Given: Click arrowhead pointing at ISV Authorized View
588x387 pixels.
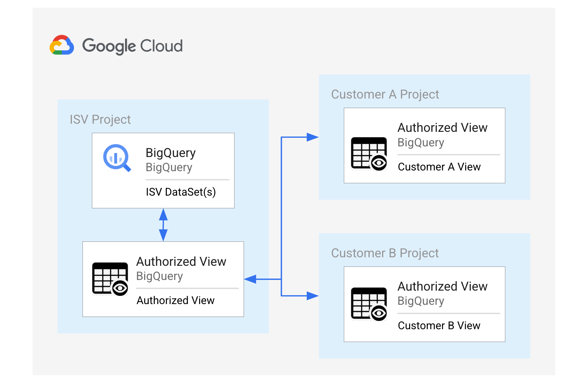Looking at the screenshot, I should coord(250,279).
